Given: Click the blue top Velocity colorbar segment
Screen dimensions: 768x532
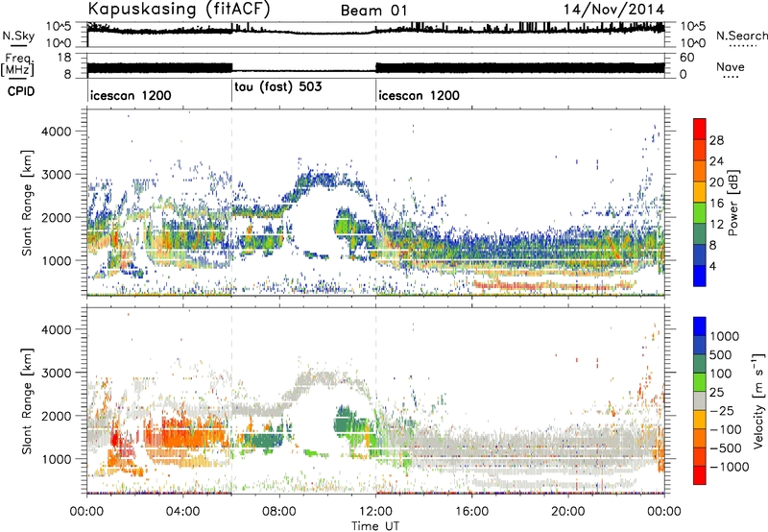Looking at the screenshot, I should click(x=700, y=326).
